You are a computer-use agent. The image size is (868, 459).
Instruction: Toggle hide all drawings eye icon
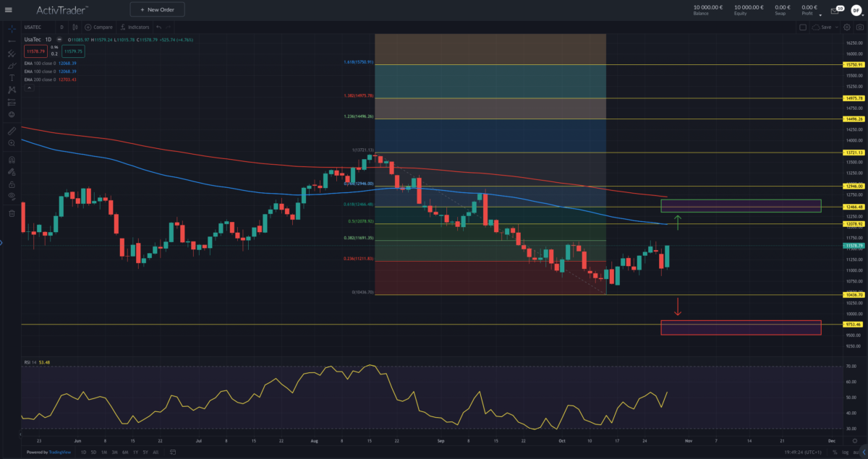[12, 196]
